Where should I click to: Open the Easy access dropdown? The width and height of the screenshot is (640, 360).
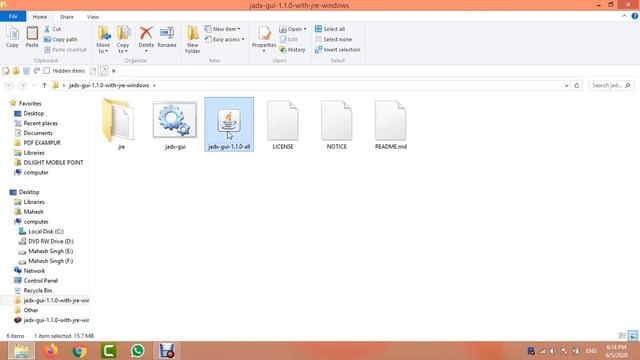point(224,39)
